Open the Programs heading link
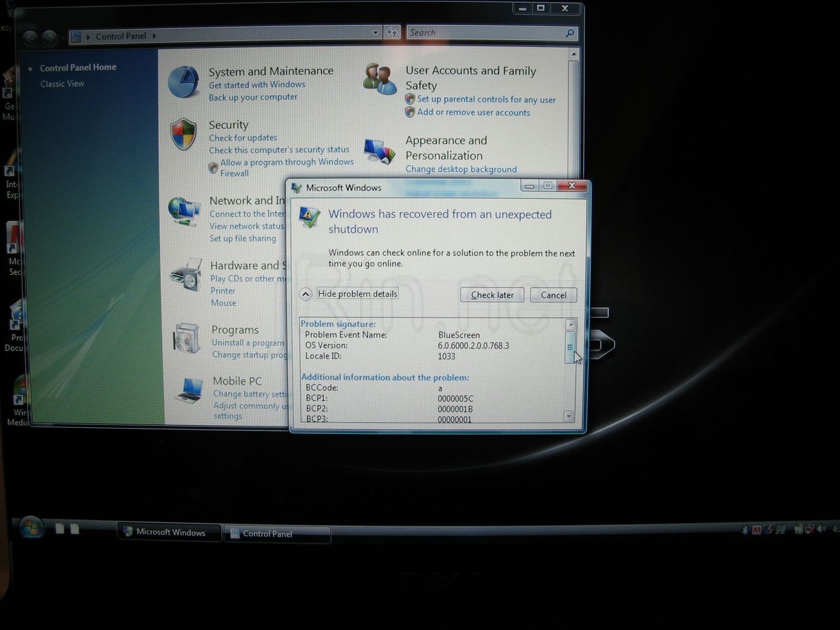Image resolution: width=840 pixels, height=630 pixels. click(235, 329)
